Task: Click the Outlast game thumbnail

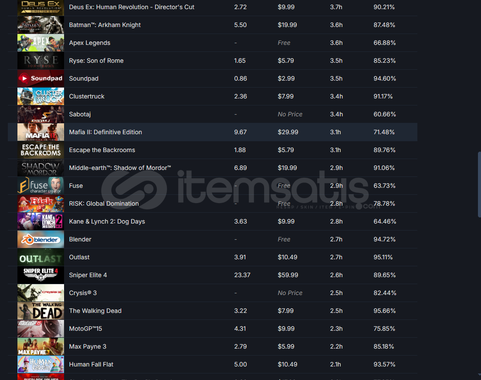Action: [x=41, y=257]
